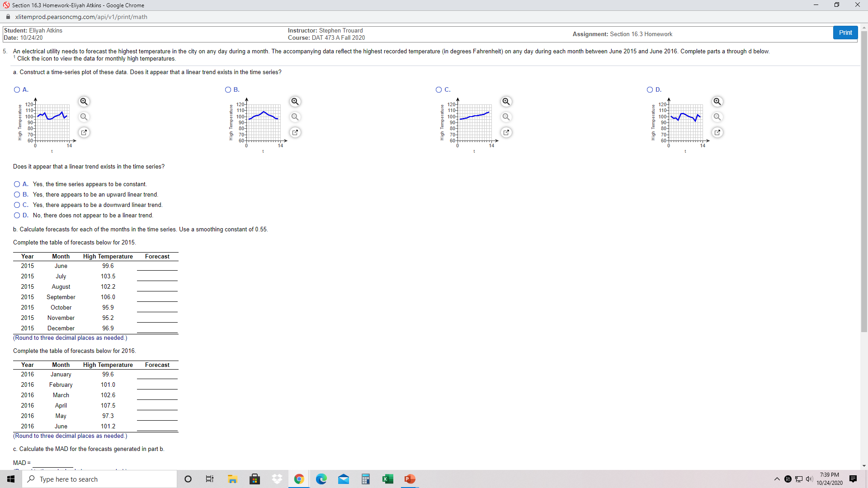Screen dimensions: 868x488
Task: Click the page reload-adjacent address bar URL
Action: point(81,17)
